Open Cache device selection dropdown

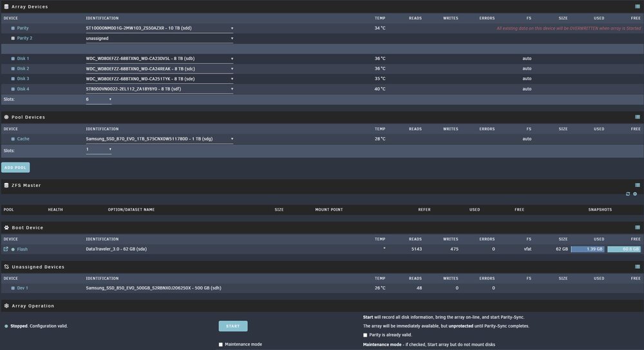point(159,139)
